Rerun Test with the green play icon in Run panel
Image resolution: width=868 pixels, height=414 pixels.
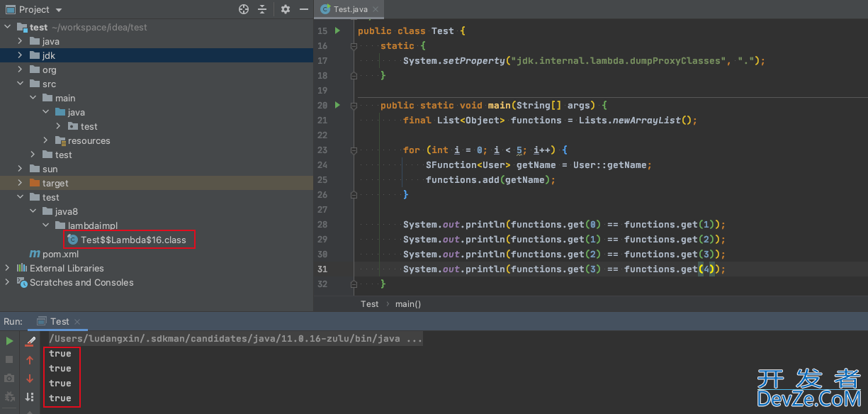[9, 341]
